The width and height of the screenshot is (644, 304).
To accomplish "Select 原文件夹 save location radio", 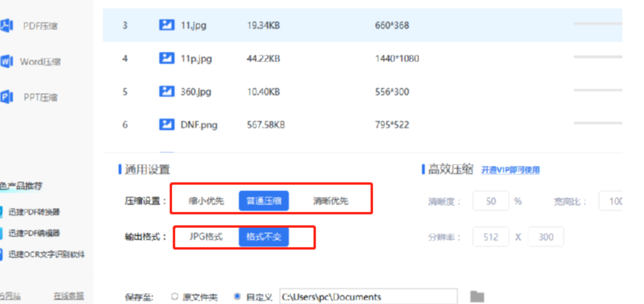I will [x=174, y=296].
